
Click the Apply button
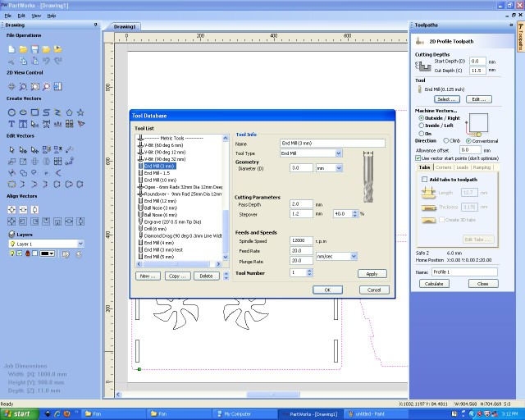[372, 274]
